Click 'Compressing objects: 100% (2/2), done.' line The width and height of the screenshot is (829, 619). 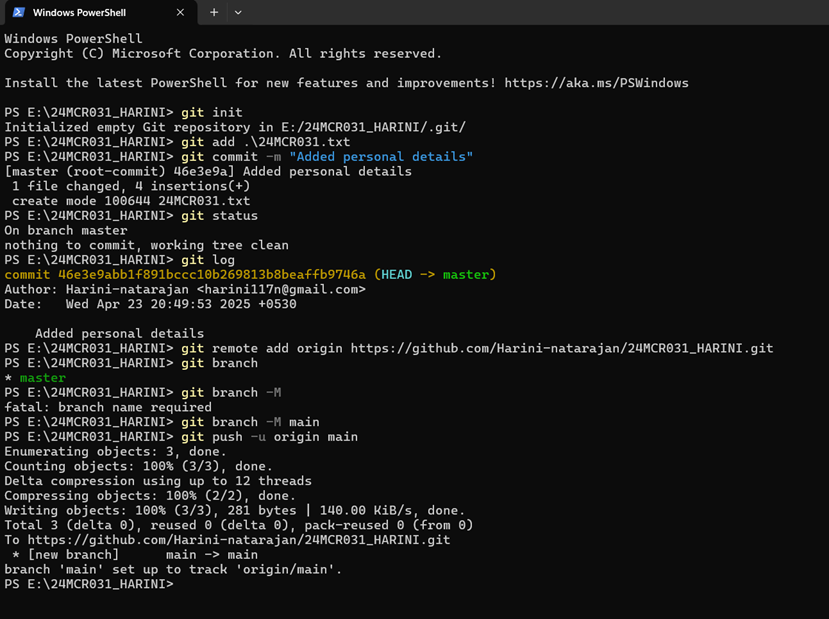click(x=150, y=496)
